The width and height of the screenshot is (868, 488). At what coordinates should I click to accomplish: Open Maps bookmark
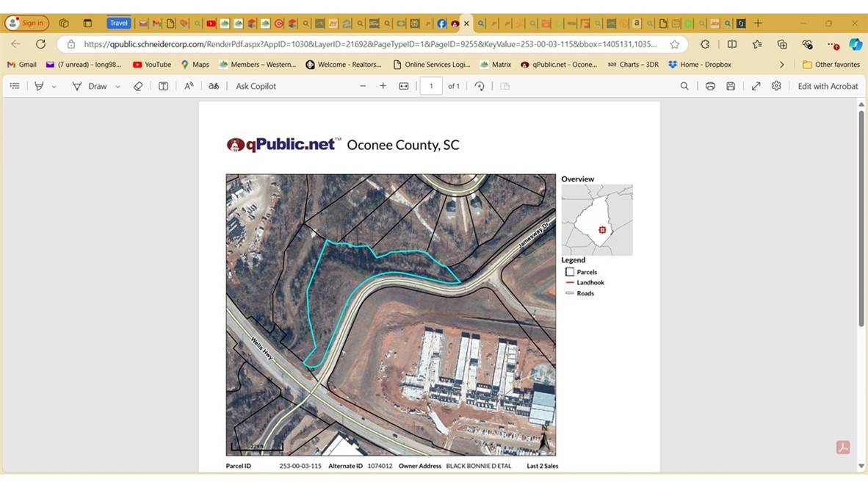[x=195, y=64]
